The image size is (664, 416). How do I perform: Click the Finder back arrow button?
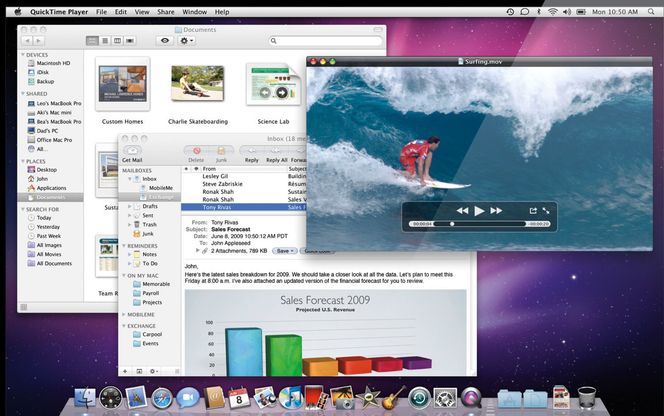27,41
